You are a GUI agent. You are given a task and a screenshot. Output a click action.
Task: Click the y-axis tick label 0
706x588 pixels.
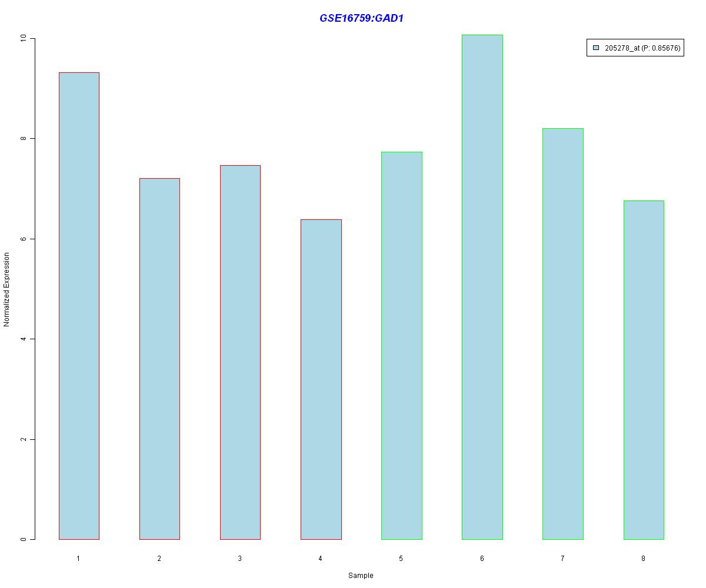[x=24, y=539]
